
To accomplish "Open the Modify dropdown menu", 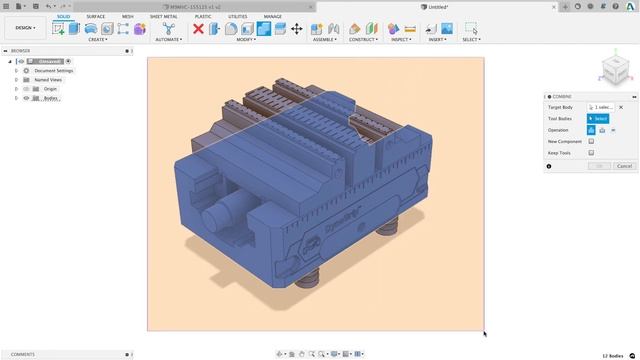I will point(246,40).
